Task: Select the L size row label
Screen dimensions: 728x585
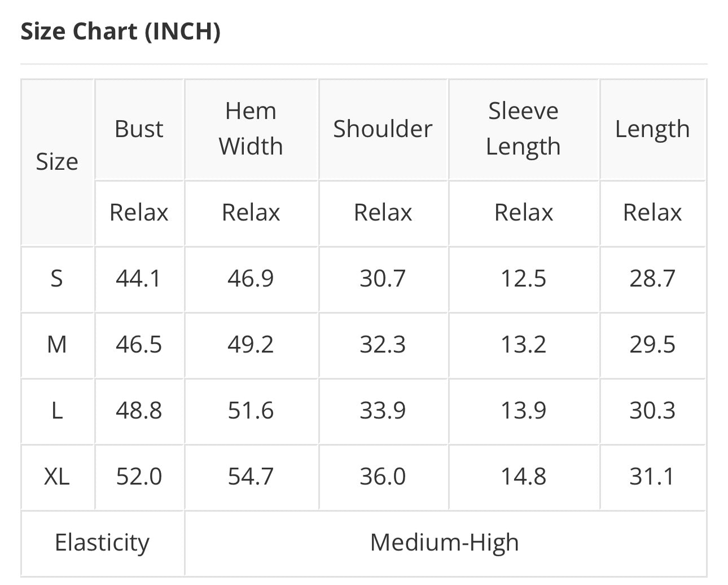Action: 57,411
